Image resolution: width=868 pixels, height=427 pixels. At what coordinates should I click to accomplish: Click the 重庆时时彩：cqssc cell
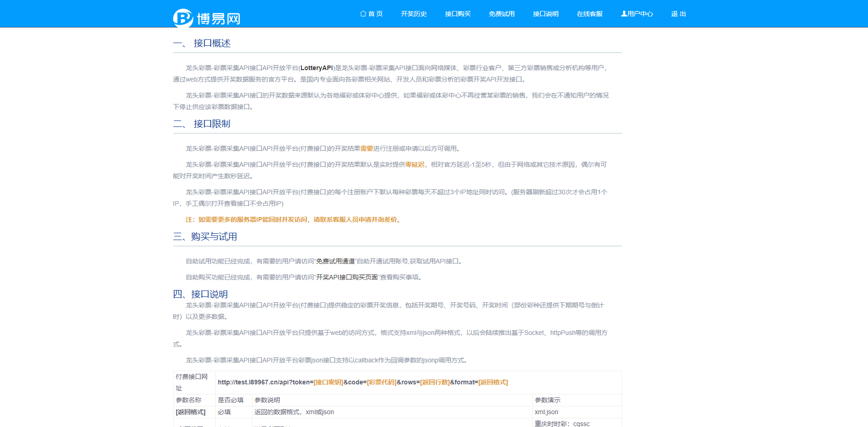tap(577, 423)
